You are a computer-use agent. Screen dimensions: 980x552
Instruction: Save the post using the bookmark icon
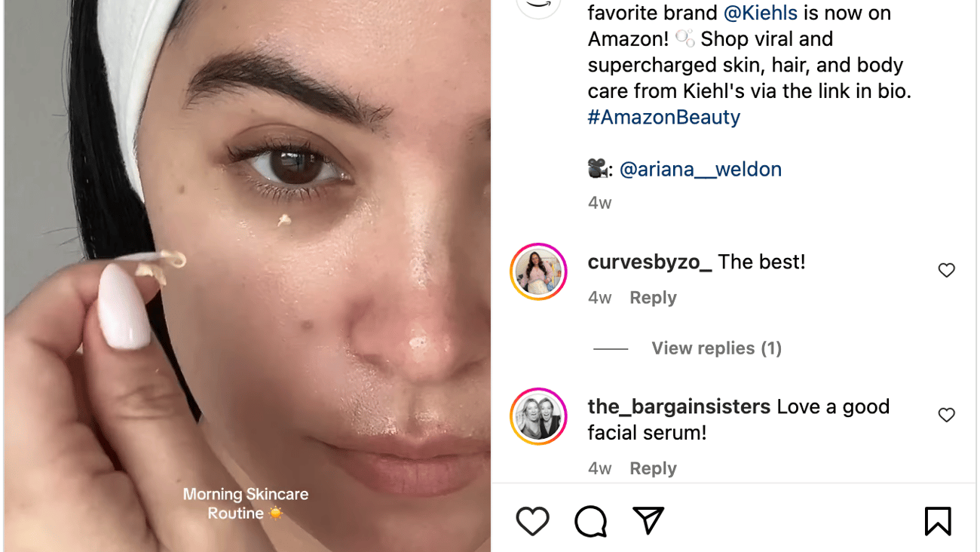[937, 520]
